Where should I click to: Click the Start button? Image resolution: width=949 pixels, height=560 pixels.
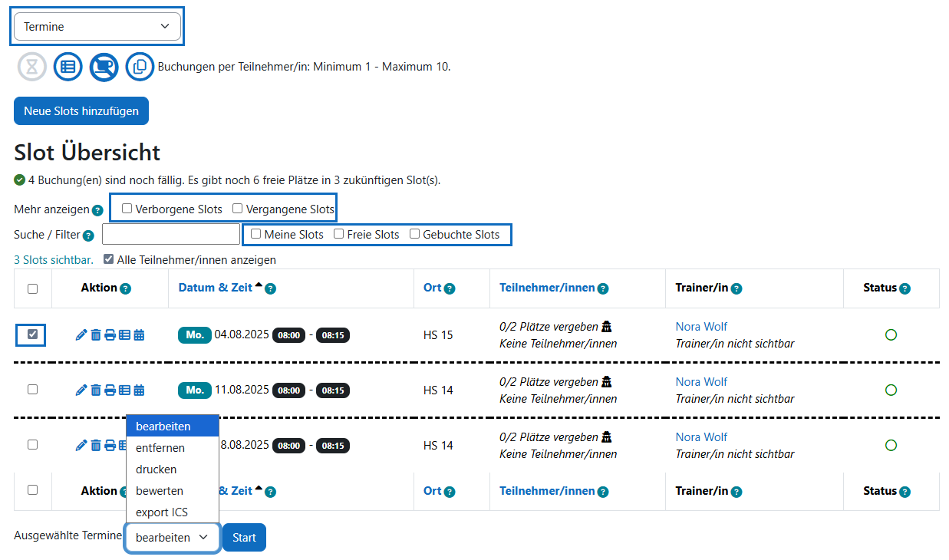(x=244, y=538)
